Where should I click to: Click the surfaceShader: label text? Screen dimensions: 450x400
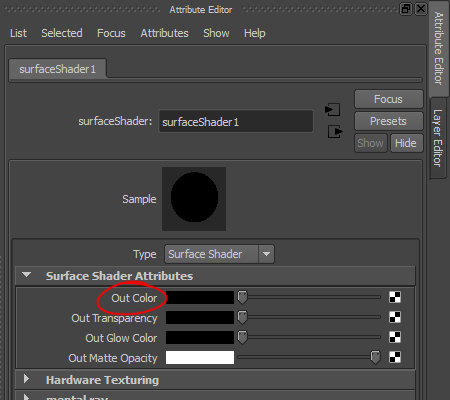coord(115,121)
